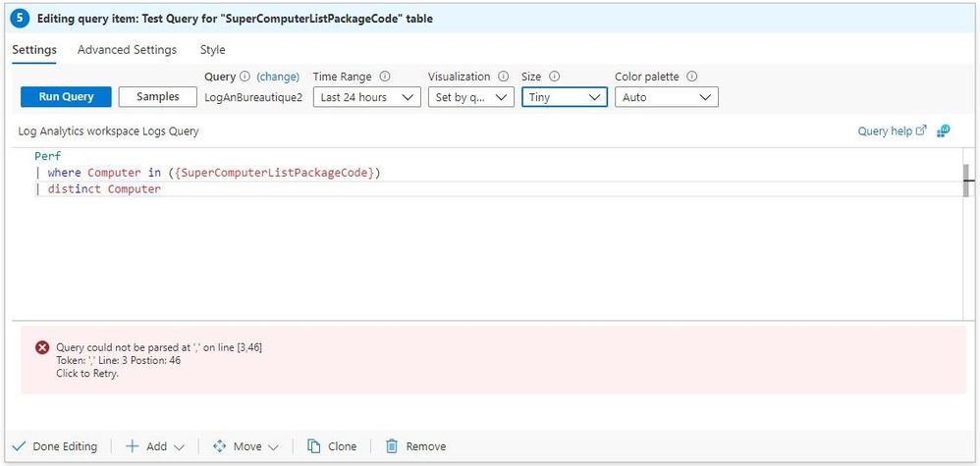Switch to the Advanced Settings tab
The width and height of the screenshot is (980, 466).
point(127,50)
